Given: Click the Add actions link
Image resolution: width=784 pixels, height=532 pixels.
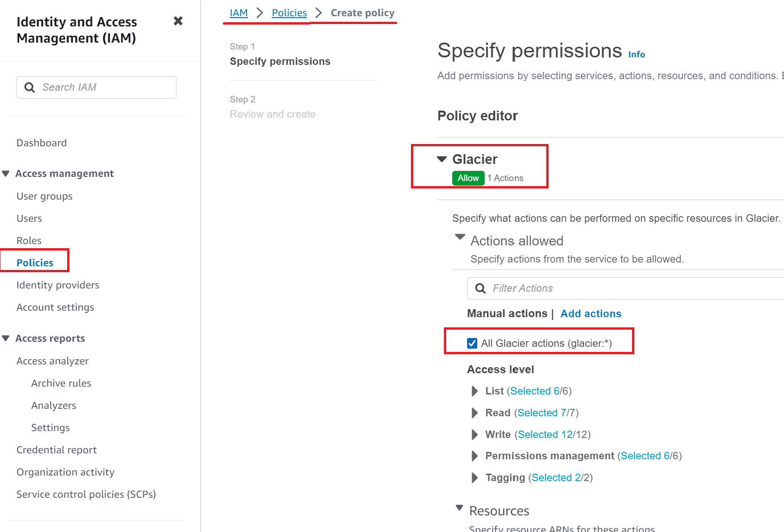Looking at the screenshot, I should coord(591,314).
